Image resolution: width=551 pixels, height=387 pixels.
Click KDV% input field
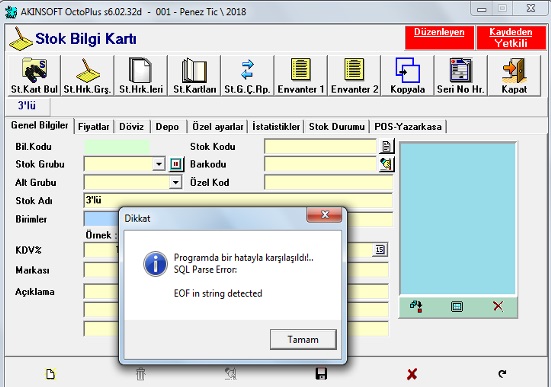tap(102, 250)
